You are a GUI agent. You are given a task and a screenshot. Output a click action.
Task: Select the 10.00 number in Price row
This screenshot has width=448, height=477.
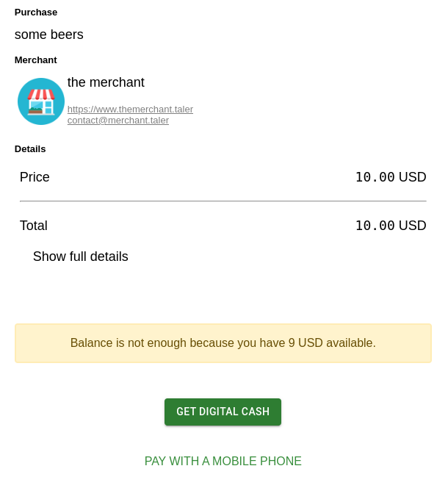tap(375, 177)
